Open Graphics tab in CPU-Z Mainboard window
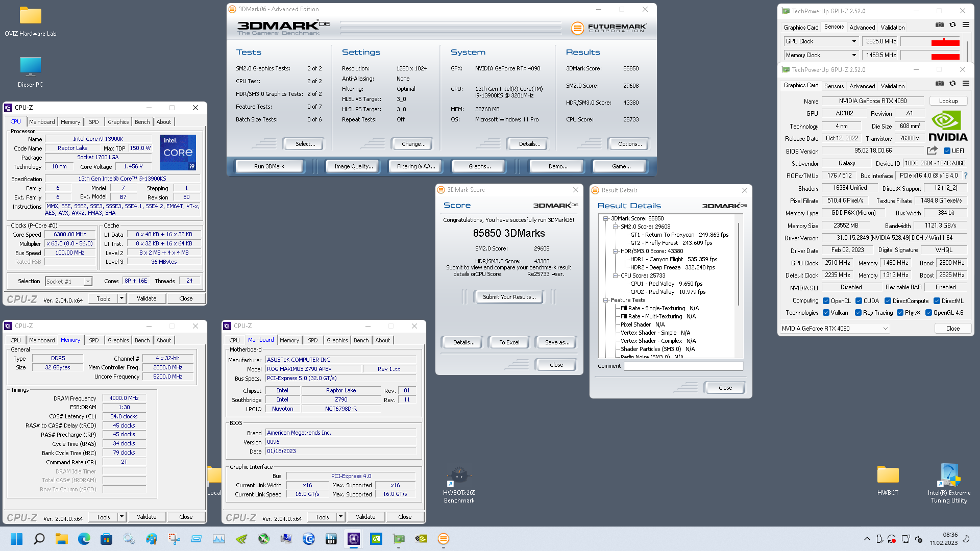 [x=337, y=340]
